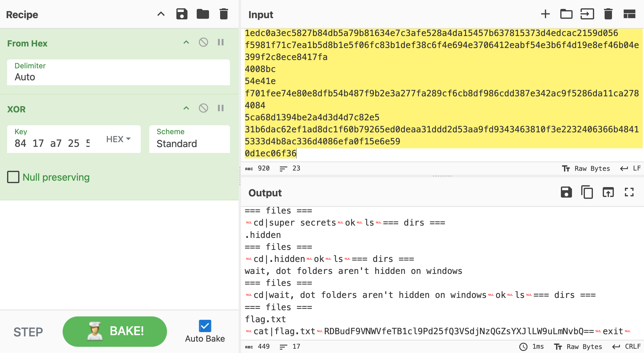Save the output to a file
The height and width of the screenshot is (353, 644).
(566, 192)
